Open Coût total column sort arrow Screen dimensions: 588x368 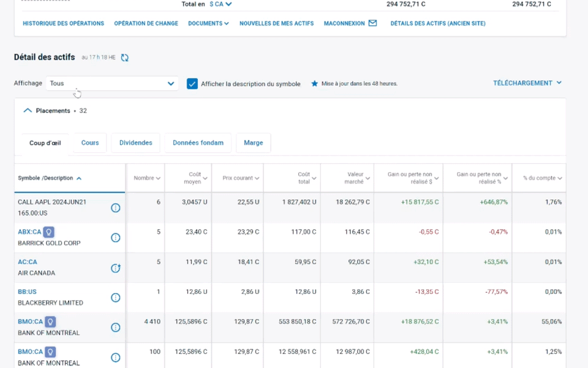click(x=314, y=178)
